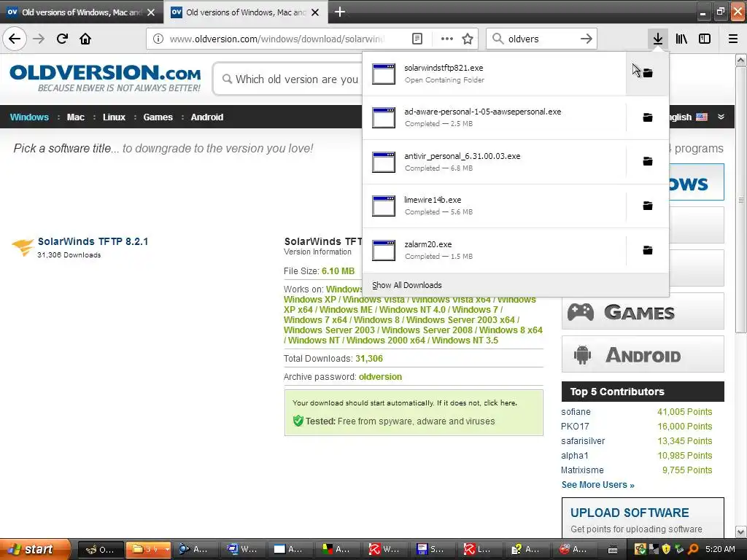The image size is (747, 560).
Task: Open the Library toolbar icon
Action: tap(681, 39)
